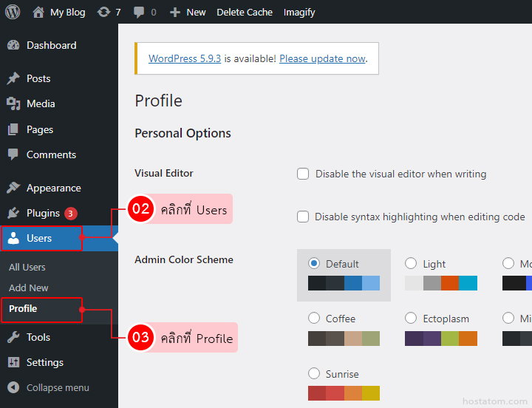Click the Delete Cache button

click(245, 12)
